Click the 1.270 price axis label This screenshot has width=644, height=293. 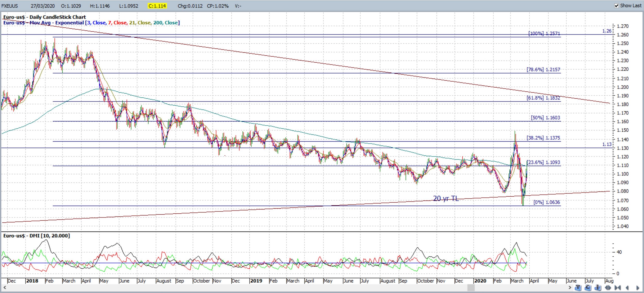(623, 26)
